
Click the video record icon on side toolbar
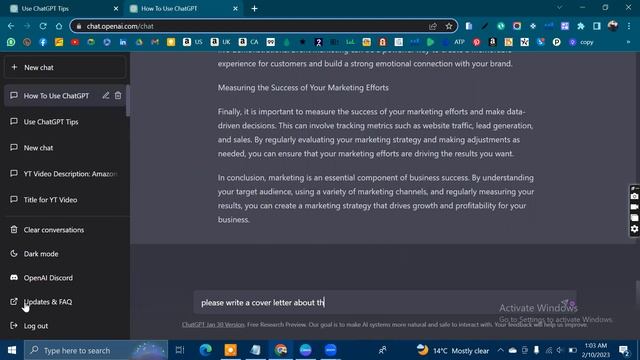pos(634,207)
